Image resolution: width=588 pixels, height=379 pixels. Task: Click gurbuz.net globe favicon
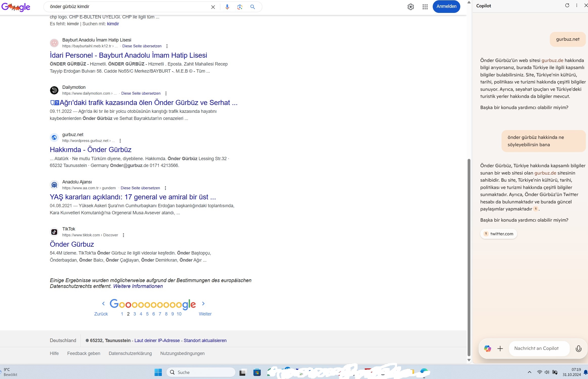(54, 137)
